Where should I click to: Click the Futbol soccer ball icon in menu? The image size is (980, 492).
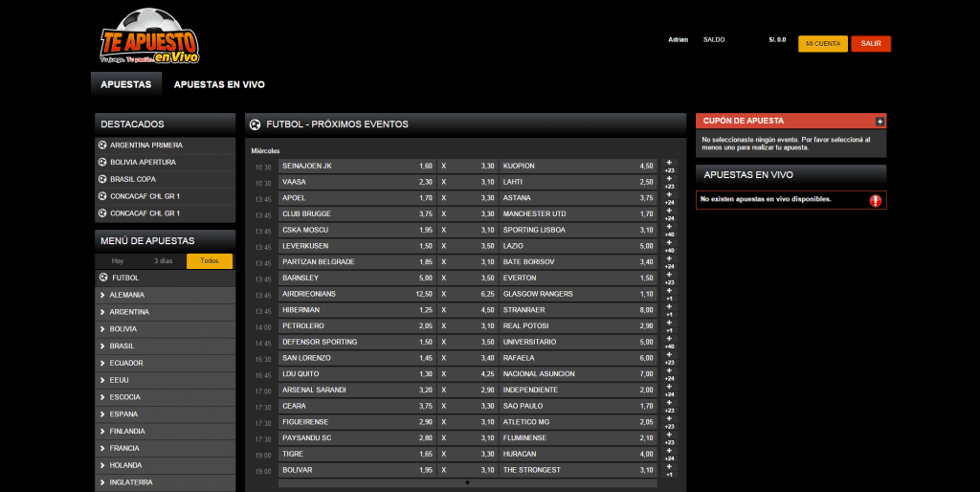pyautogui.click(x=103, y=278)
